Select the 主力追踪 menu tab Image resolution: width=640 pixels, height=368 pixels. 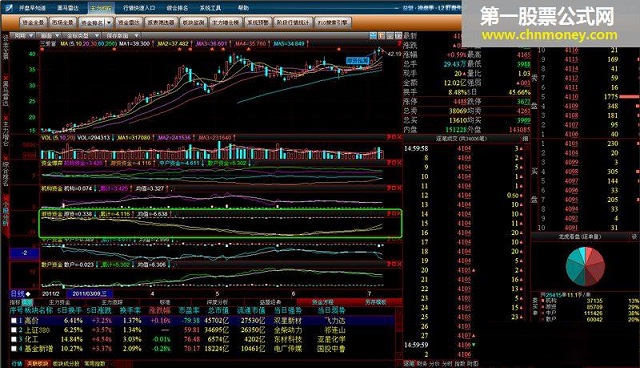click(101, 8)
